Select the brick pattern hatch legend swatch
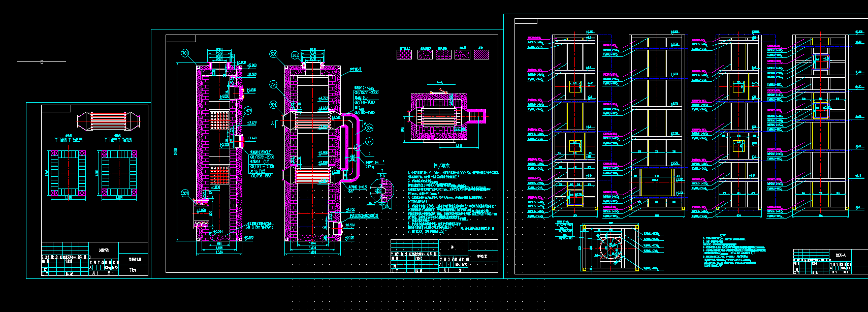Viewport: 868px width, 312px height. point(403,54)
